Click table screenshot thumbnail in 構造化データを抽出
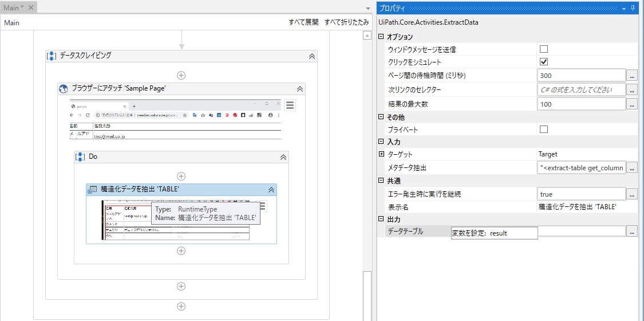 tap(175, 220)
